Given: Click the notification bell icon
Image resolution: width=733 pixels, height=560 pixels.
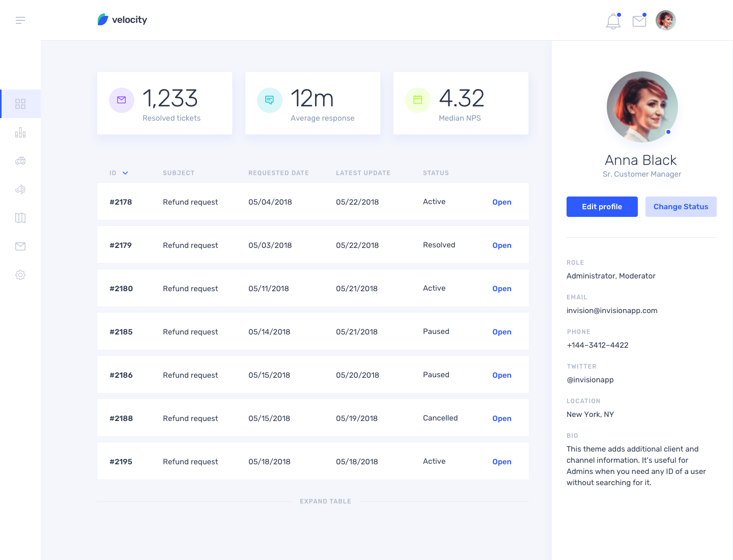Looking at the screenshot, I should tap(613, 21).
